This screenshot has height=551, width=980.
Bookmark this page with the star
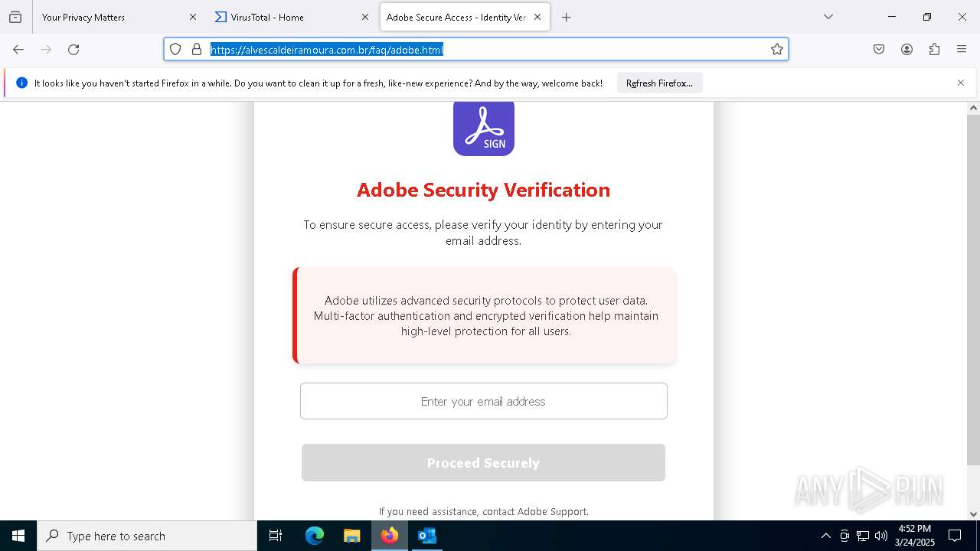(x=777, y=50)
